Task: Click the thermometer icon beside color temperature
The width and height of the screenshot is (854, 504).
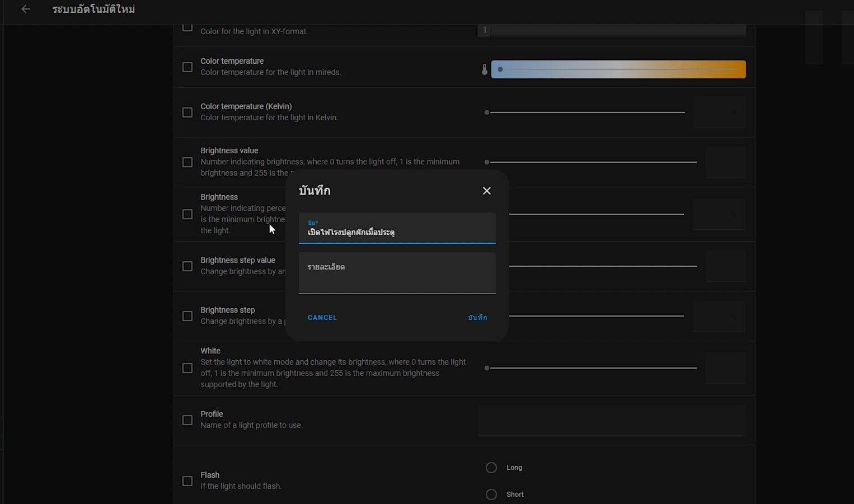Action: 484,69
